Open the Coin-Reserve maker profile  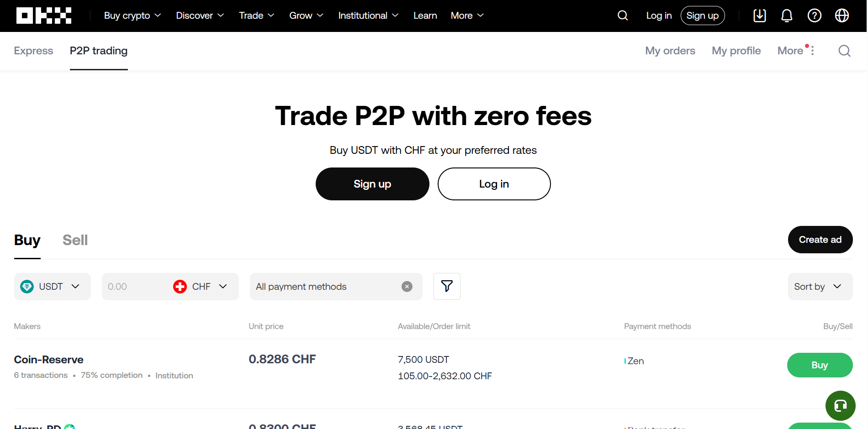pyautogui.click(x=48, y=359)
